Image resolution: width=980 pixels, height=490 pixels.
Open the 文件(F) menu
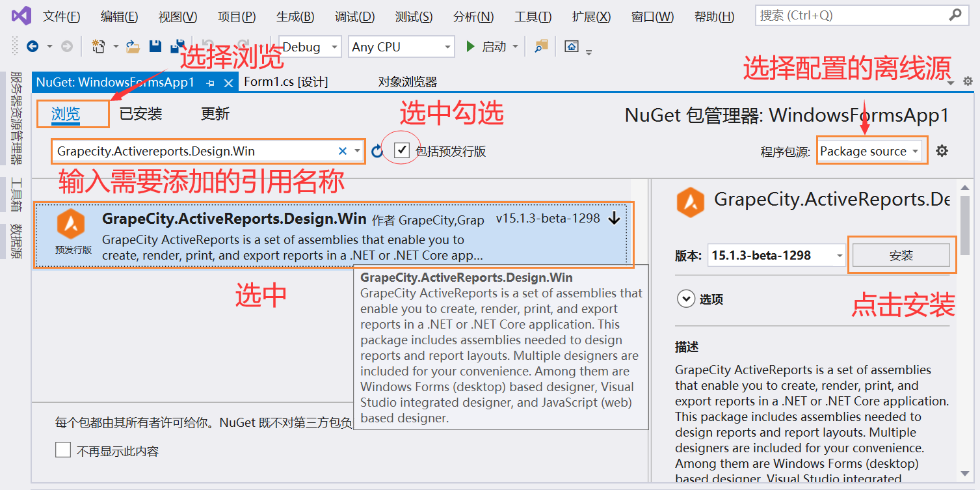(62, 16)
